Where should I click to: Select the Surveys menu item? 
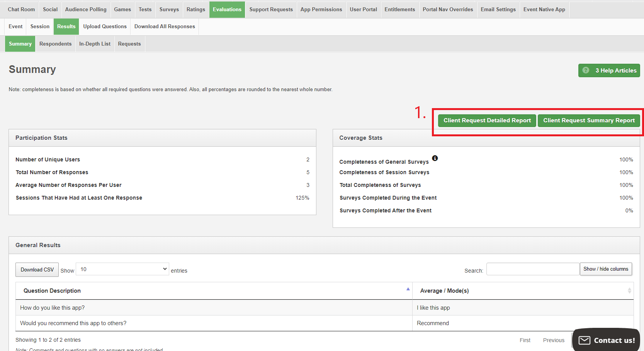point(169,10)
